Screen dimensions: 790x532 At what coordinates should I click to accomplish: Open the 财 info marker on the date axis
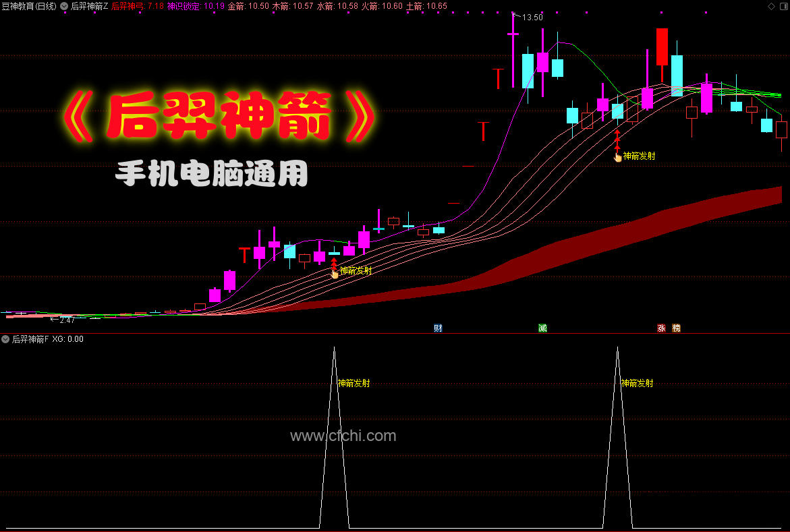[x=438, y=328]
